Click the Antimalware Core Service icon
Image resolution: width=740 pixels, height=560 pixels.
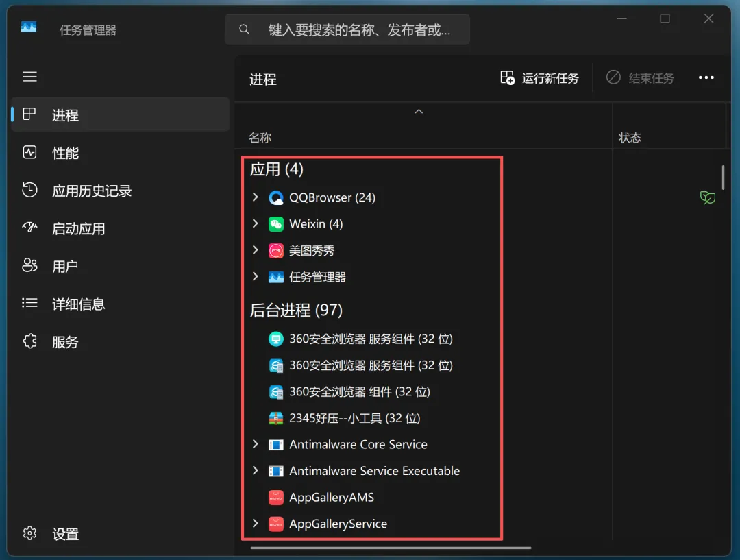pos(276,444)
